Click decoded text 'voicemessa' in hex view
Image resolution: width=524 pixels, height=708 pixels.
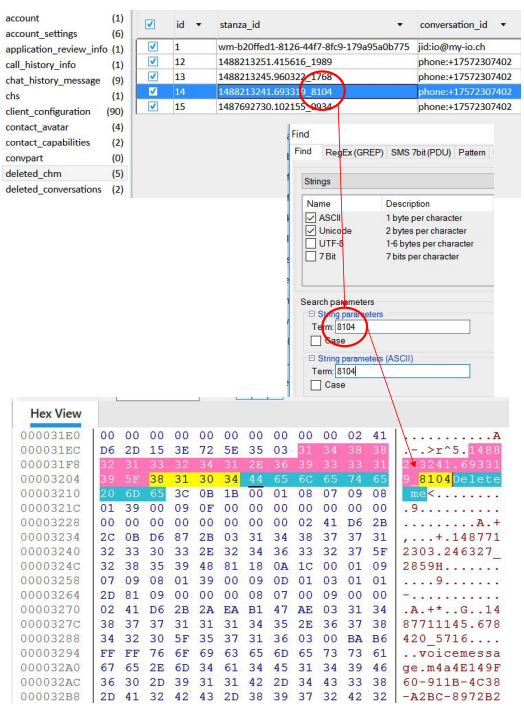(x=459, y=653)
